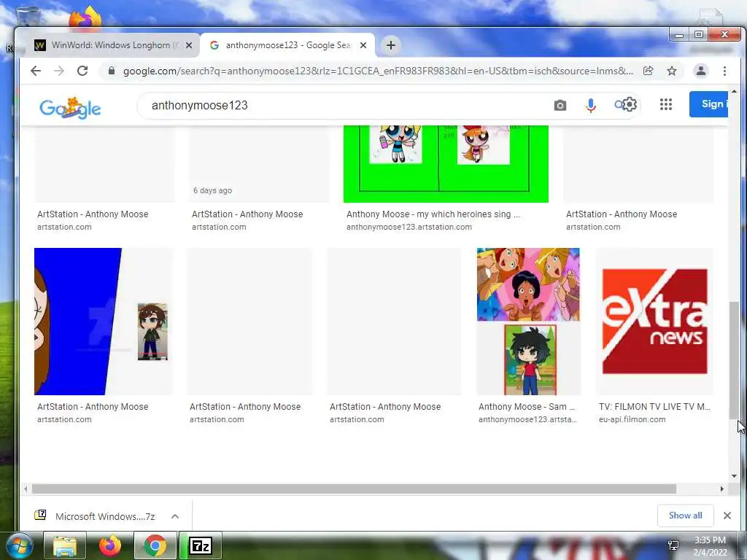Open the Google apps grid
The width and height of the screenshot is (747, 560).
point(666,104)
